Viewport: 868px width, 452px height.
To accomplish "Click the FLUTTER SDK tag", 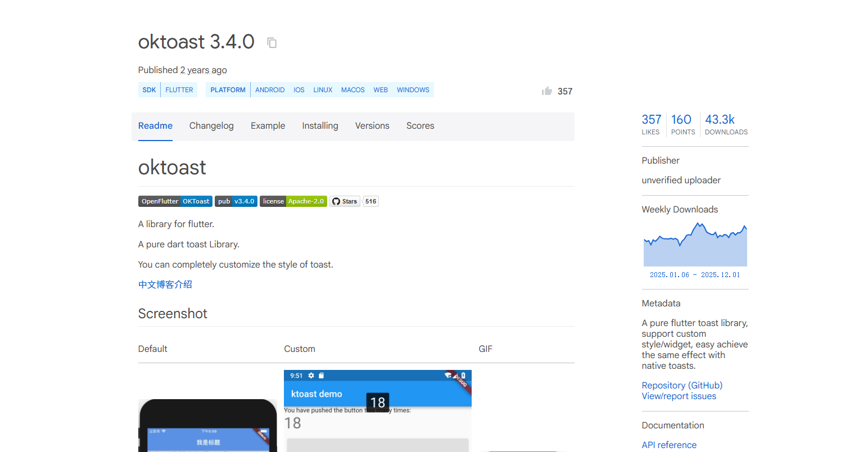I will [x=179, y=90].
